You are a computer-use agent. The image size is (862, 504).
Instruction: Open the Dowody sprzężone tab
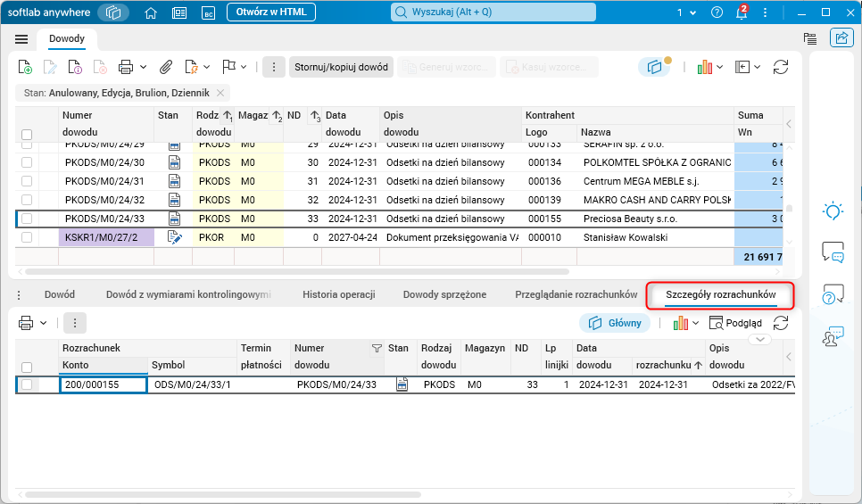(x=444, y=294)
